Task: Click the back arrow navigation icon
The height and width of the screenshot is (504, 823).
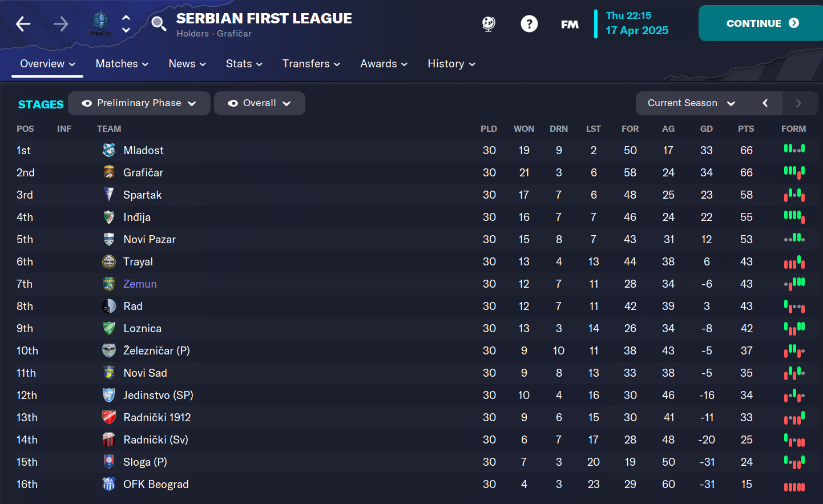Action: point(23,24)
